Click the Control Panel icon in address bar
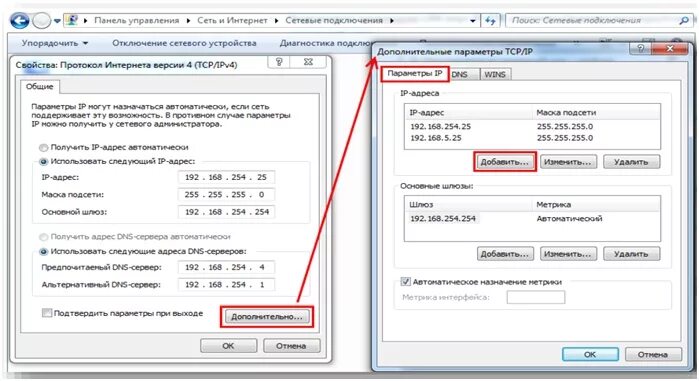The image size is (699, 381). [71, 20]
